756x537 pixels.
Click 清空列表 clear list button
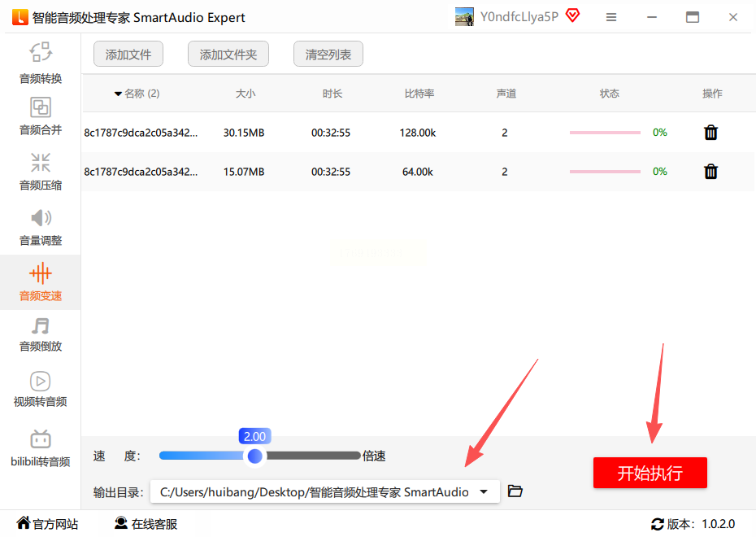pos(328,54)
